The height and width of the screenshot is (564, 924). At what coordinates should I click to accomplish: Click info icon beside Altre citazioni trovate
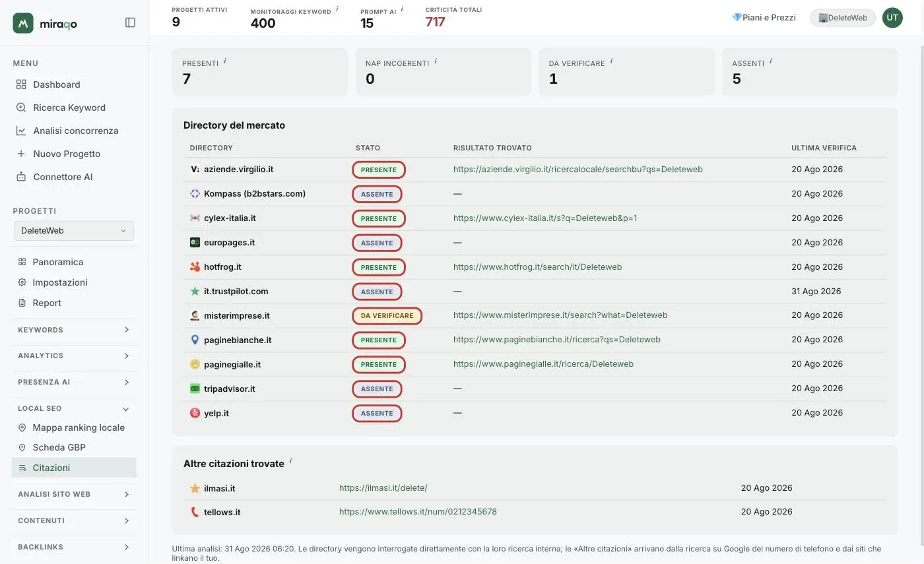coord(290,461)
